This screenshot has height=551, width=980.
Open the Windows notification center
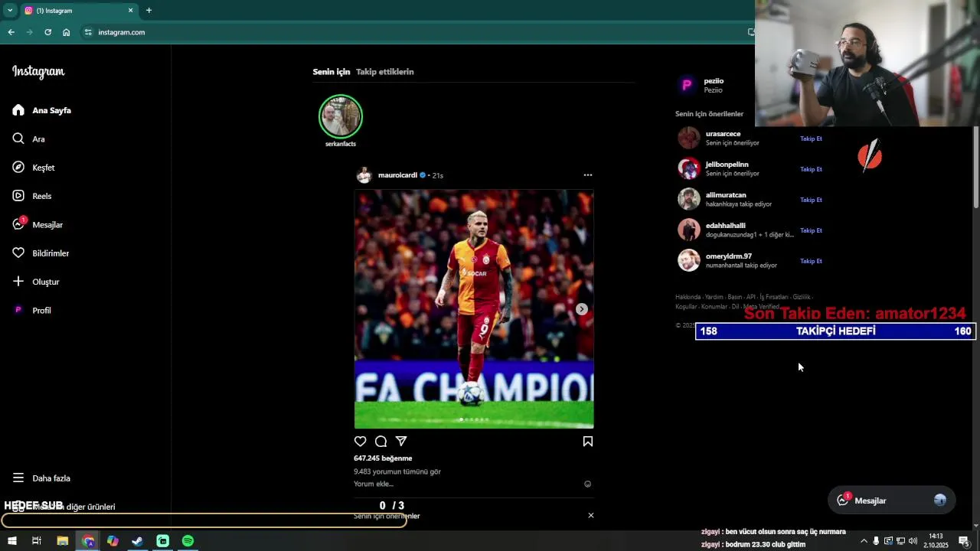tap(964, 541)
